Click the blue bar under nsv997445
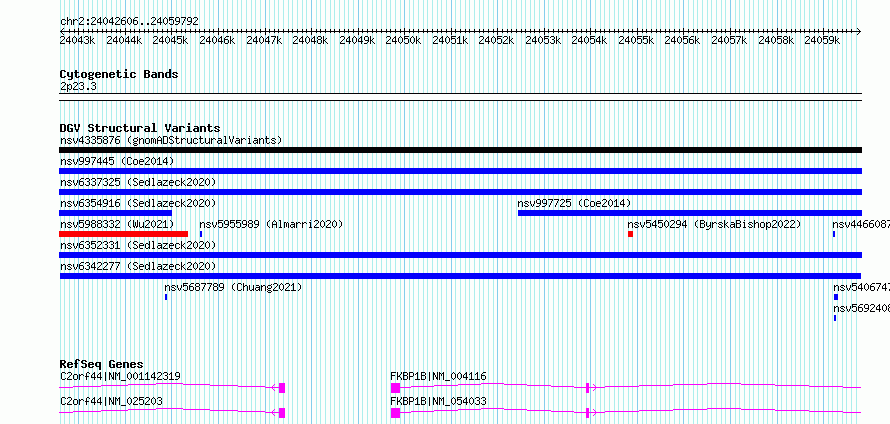 [x=460, y=171]
